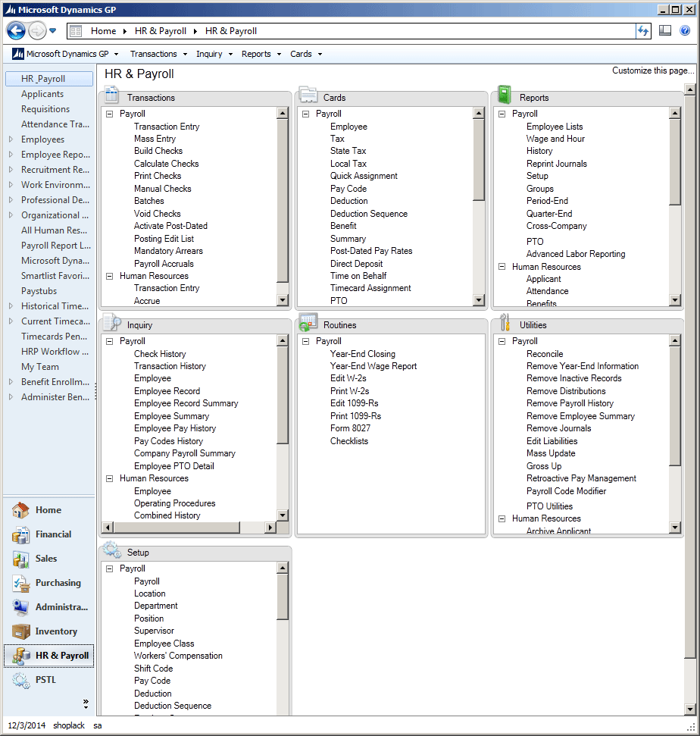
Task: Click the Customize this page link
Action: [x=653, y=70]
